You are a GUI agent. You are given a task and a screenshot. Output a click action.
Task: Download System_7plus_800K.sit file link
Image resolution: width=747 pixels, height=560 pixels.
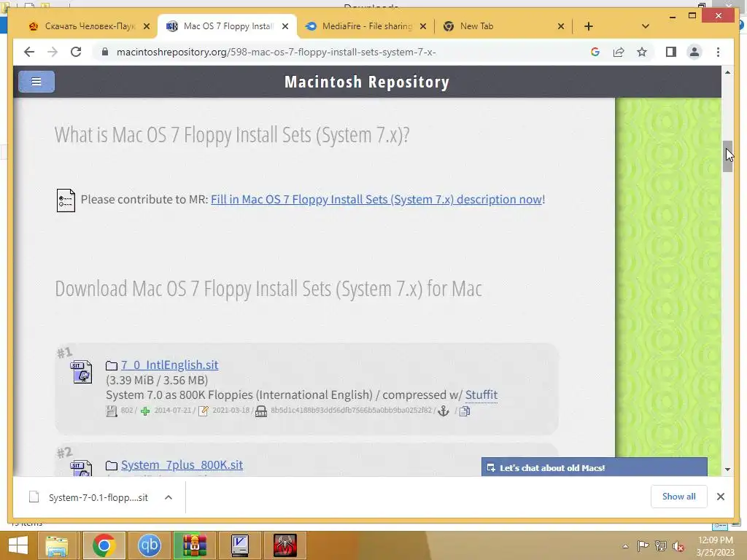point(182,464)
